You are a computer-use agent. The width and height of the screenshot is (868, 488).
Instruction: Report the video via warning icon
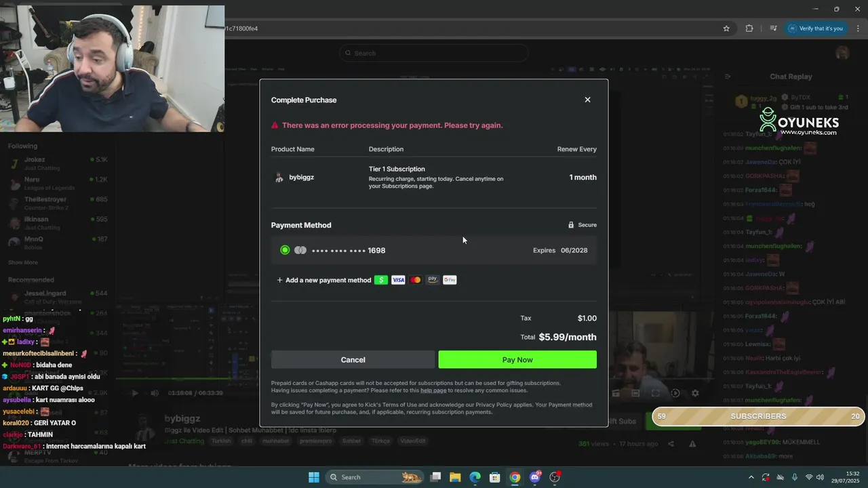(x=692, y=444)
